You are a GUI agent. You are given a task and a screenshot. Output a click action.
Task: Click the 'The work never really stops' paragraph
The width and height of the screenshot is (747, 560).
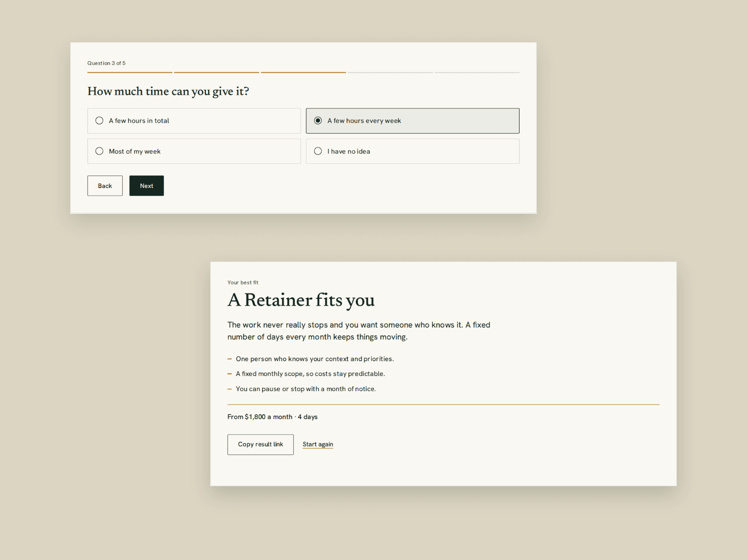click(359, 331)
